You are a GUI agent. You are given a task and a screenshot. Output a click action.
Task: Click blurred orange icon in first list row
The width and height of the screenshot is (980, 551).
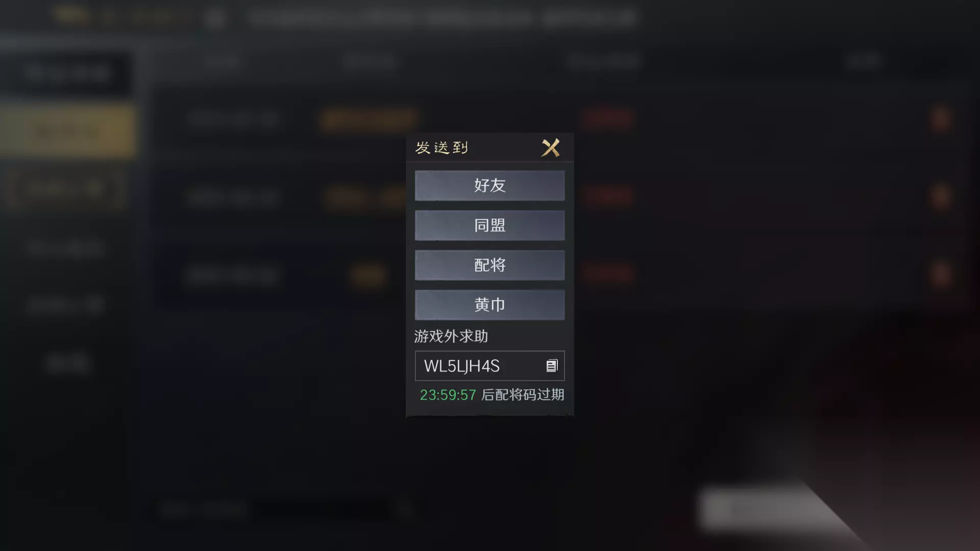(x=941, y=119)
